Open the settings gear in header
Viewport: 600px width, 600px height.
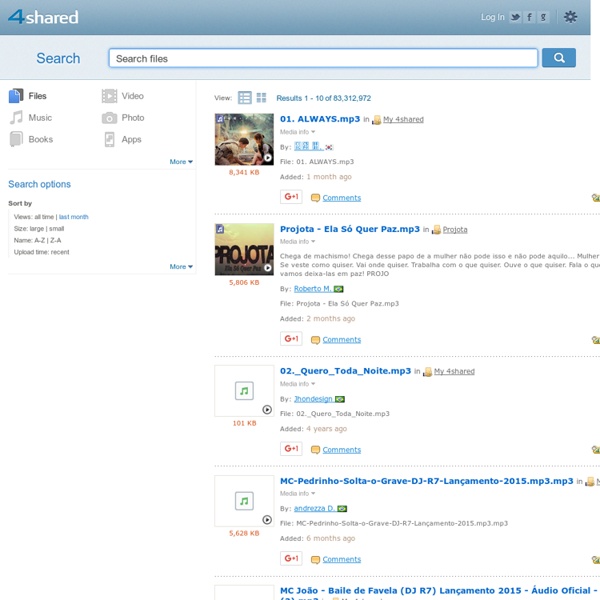[570, 17]
